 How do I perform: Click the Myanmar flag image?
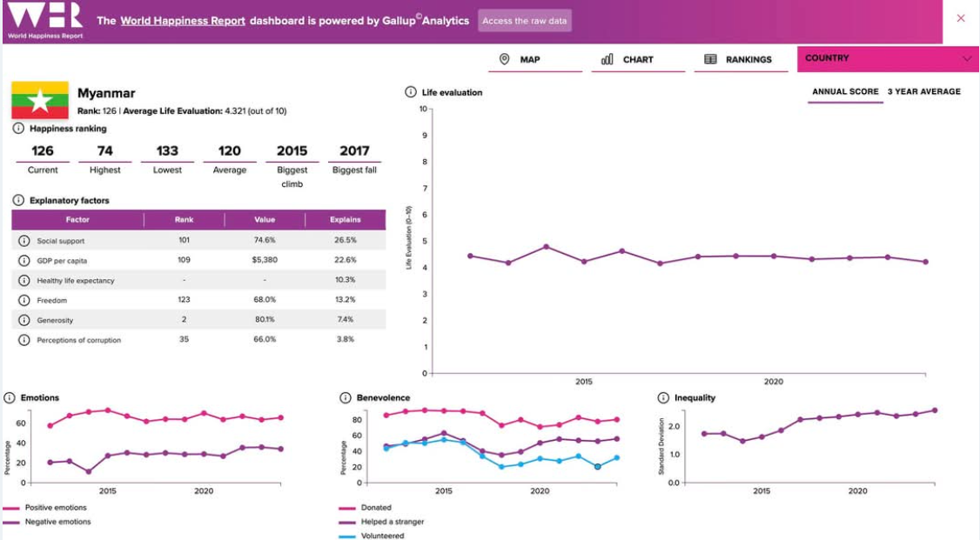(40, 100)
